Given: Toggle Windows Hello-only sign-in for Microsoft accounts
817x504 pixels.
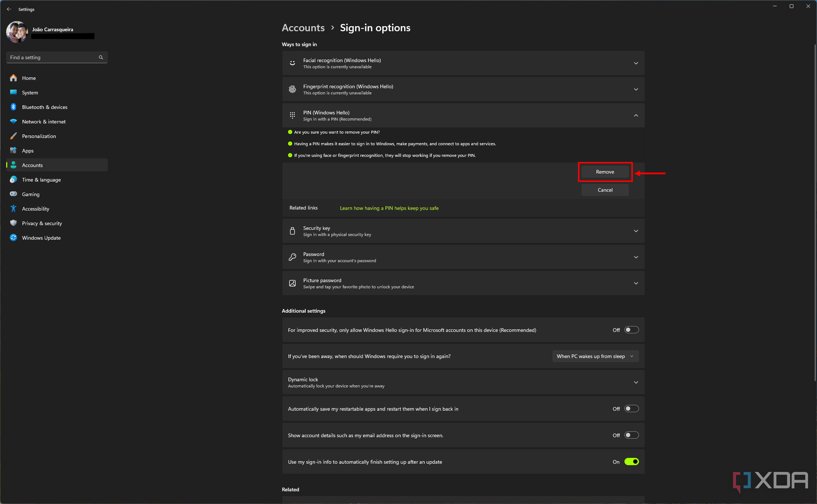Looking at the screenshot, I should [631, 330].
